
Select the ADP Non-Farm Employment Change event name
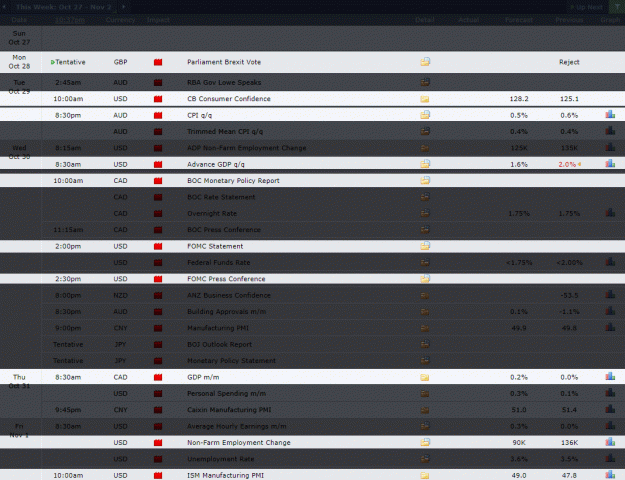[x=247, y=148]
